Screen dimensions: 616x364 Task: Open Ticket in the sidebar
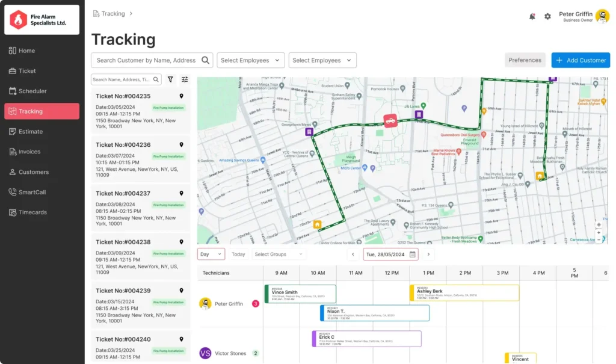tap(42, 71)
